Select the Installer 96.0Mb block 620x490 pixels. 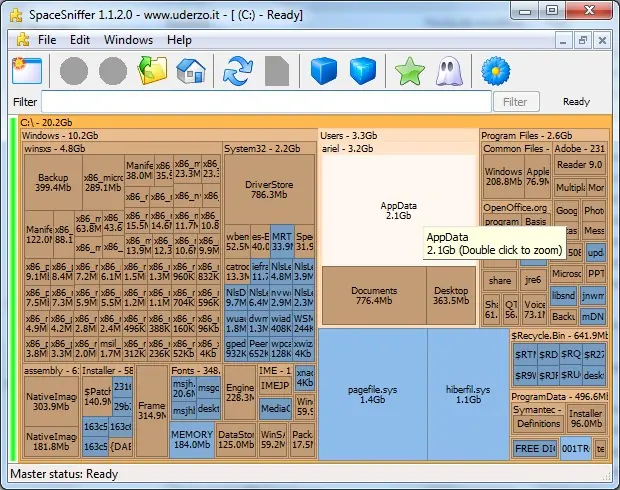[x=586, y=418]
